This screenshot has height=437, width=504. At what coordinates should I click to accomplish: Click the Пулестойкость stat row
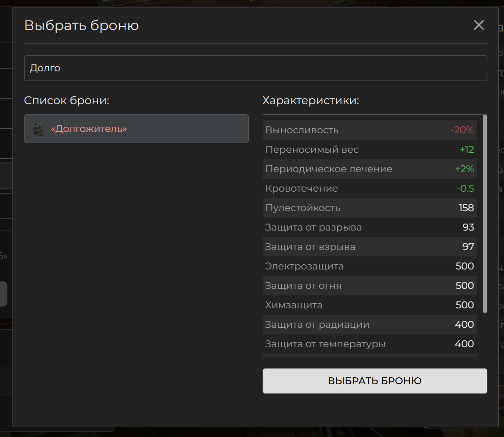point(370,208)
